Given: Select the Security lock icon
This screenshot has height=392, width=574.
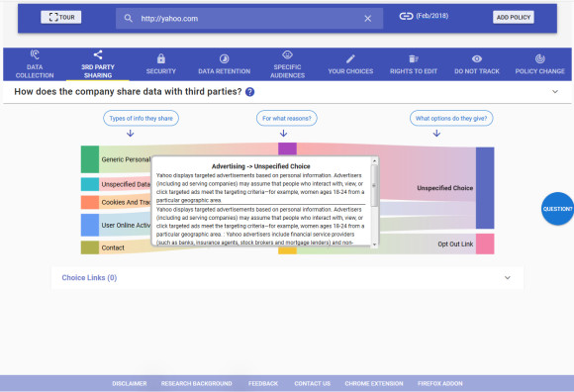Looking at the screenshot, I should 161,58.
